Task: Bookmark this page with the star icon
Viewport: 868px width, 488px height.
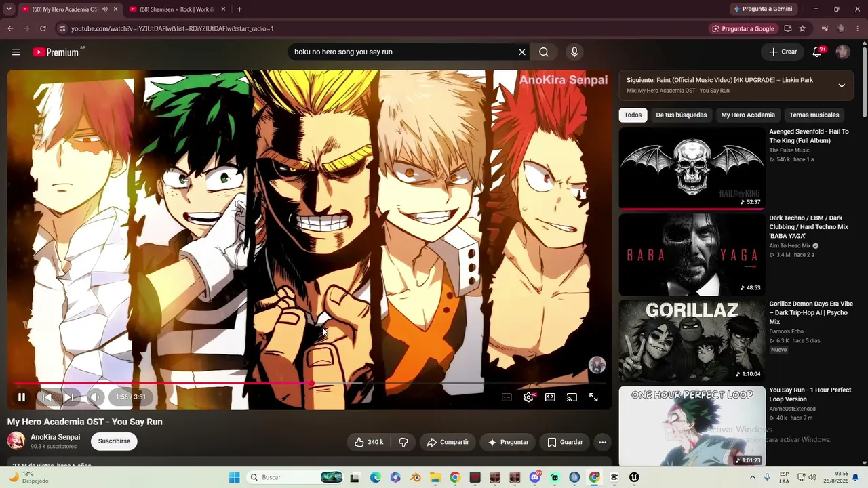Action: (802, 28)
